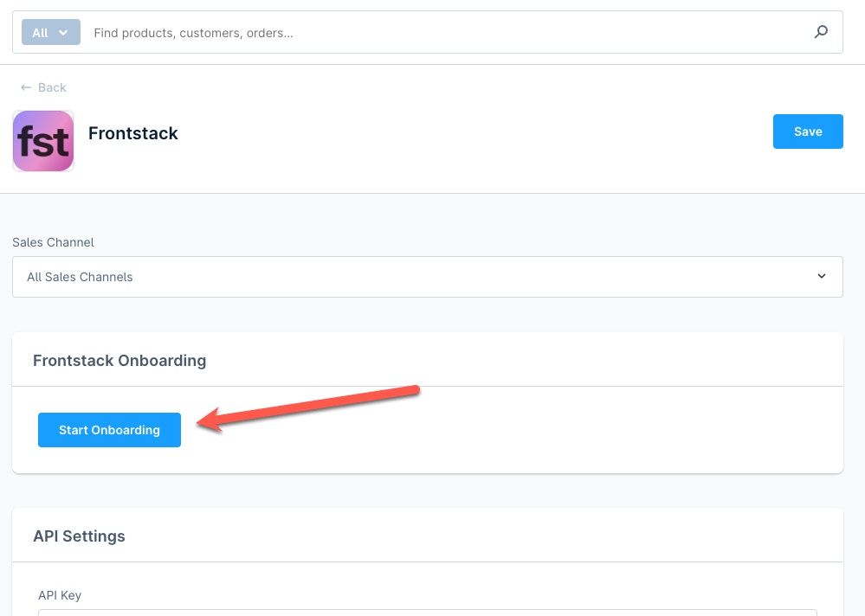Click the API Settings section heading
Image resolution: width=865 pixels, height=616 pixels.
click(x=79, y=536)
